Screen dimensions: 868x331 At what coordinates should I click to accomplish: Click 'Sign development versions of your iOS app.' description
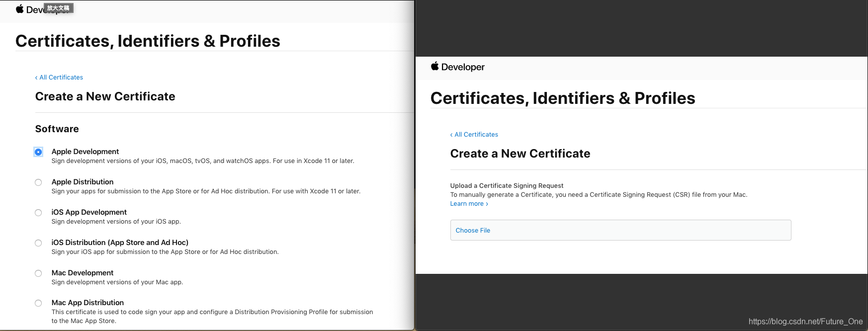[x=116, y=222]
